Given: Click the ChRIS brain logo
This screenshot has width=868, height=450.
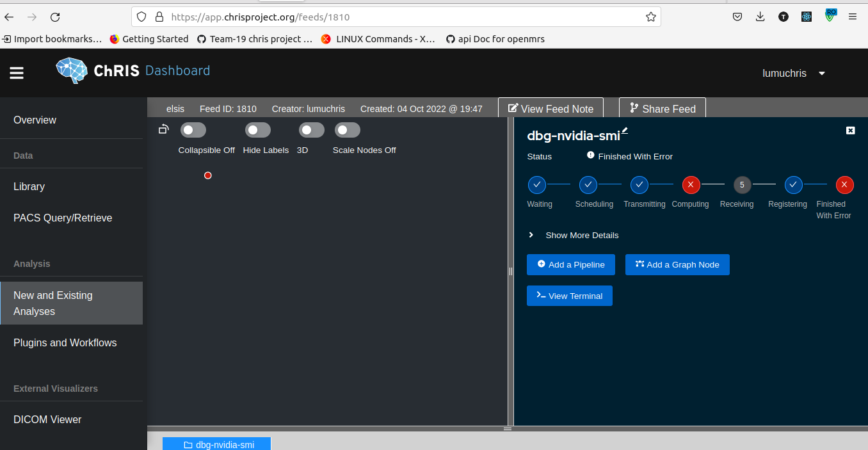Looking at the screenshot, I should click(70, 70).
